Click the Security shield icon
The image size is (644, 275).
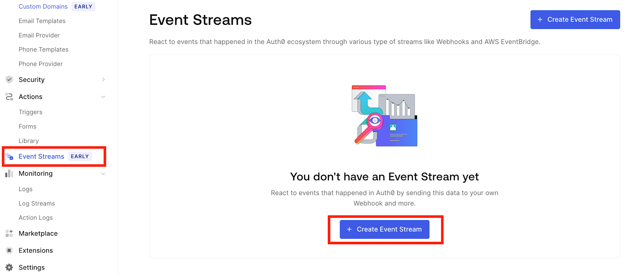[x=9, y=80]
